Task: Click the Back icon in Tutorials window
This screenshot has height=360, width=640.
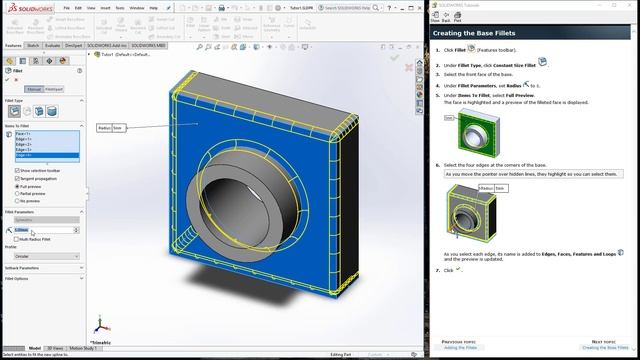Action: [446, 16]
